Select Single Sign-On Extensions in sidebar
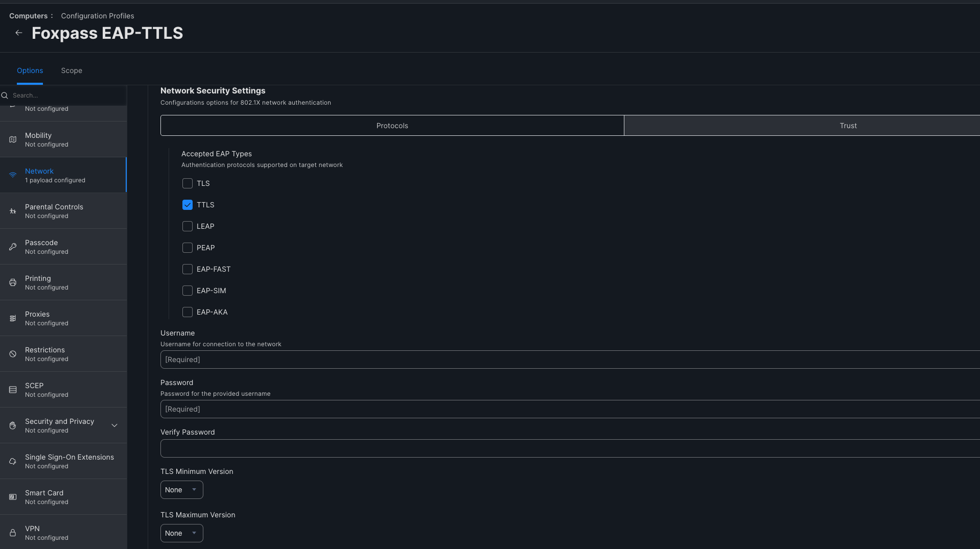This screenshot has width=980, height=549. tap(63, 461)
